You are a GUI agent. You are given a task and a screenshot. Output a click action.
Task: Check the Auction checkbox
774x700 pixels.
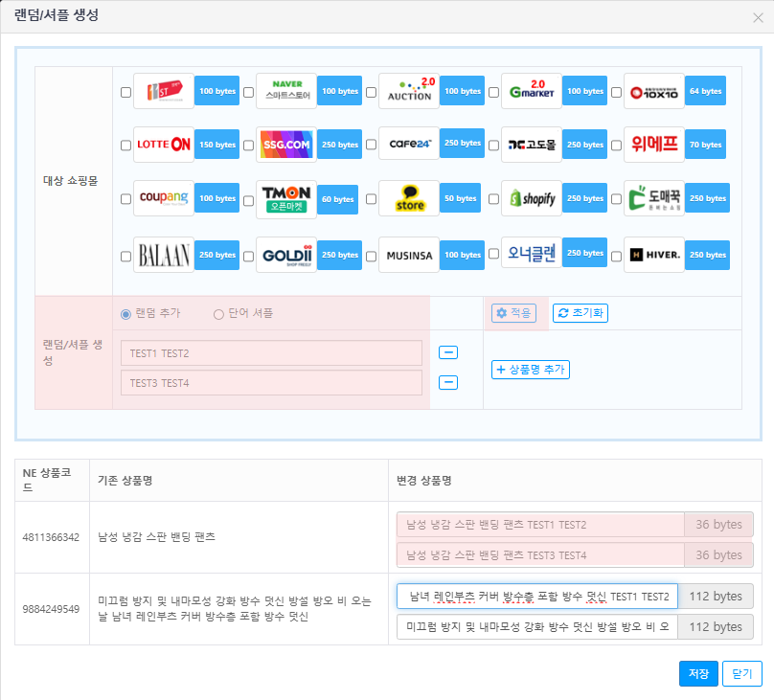click(372, 92)
